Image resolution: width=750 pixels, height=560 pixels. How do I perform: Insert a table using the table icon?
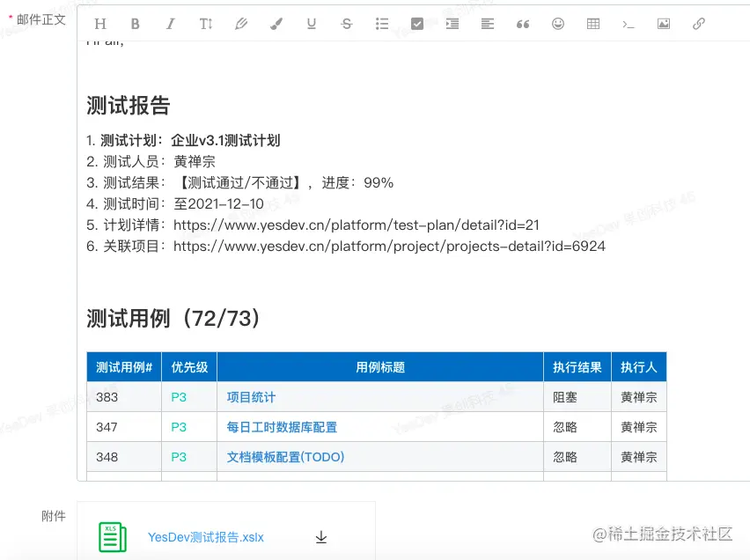(x=592, y=25)
